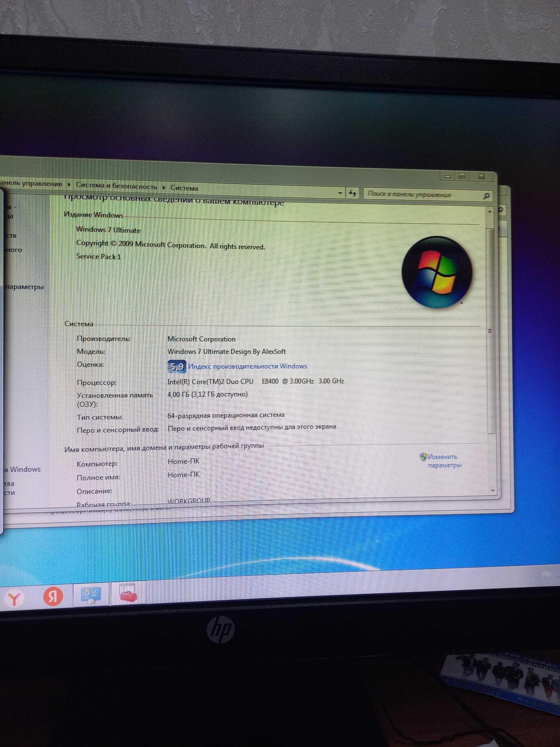Launch the red Yandex Я taskbar icon
The width and height of the screenshot is (560, 747).
53,596
